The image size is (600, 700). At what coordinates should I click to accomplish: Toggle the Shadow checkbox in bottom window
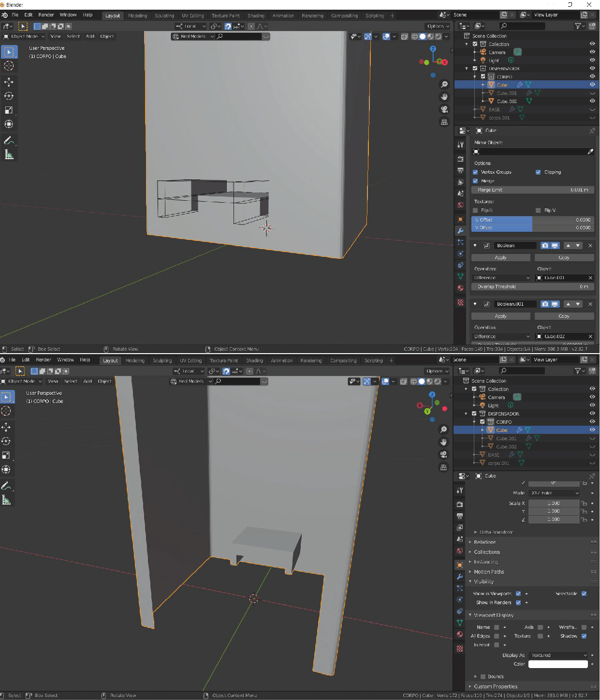[x=584, y=636]
